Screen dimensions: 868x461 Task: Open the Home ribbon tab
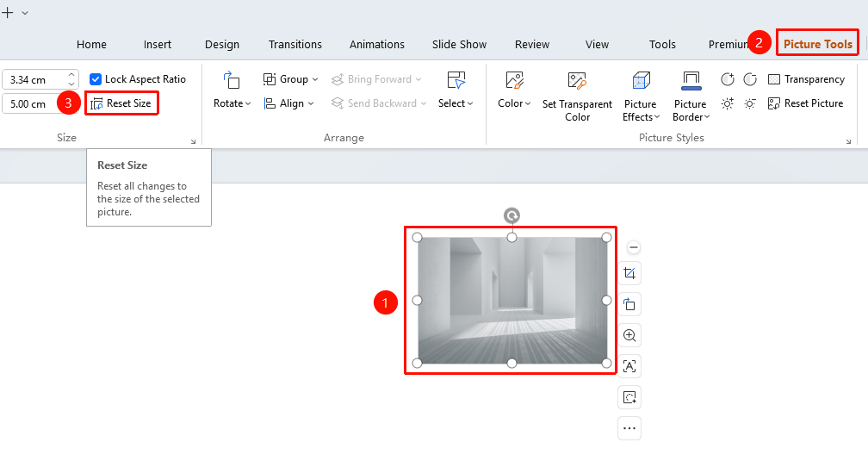pos(91,44)
